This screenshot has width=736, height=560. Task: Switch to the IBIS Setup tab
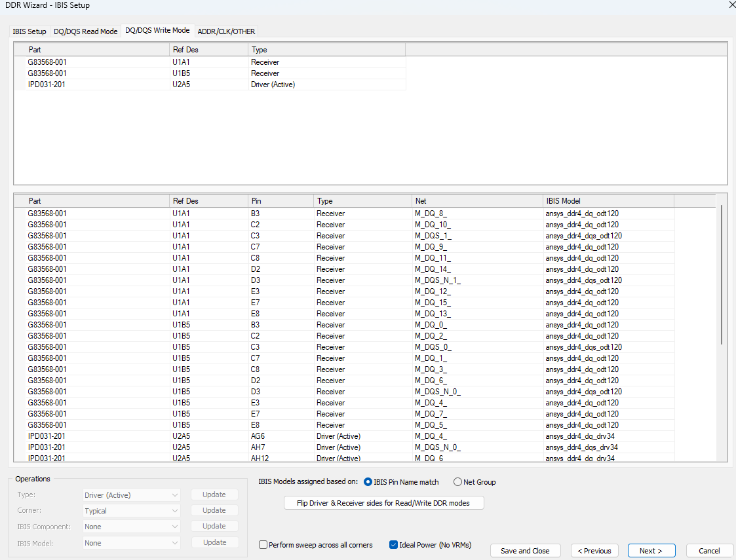[x=29, y=31]
